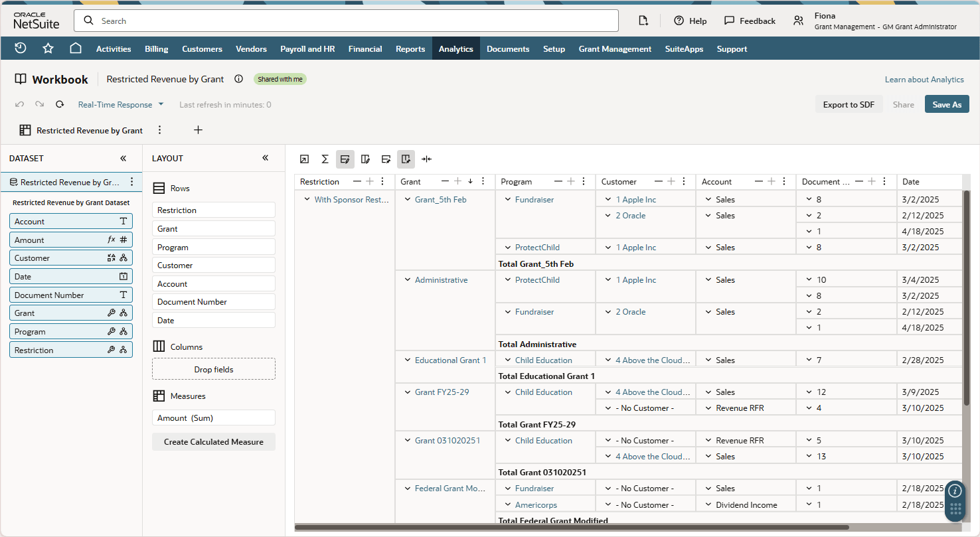Click the Export to SDF button
The image size is (980, 537).
[x=849, y=104]
